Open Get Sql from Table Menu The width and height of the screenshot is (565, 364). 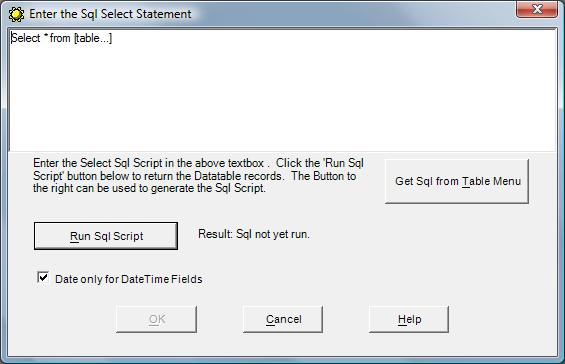457,181
